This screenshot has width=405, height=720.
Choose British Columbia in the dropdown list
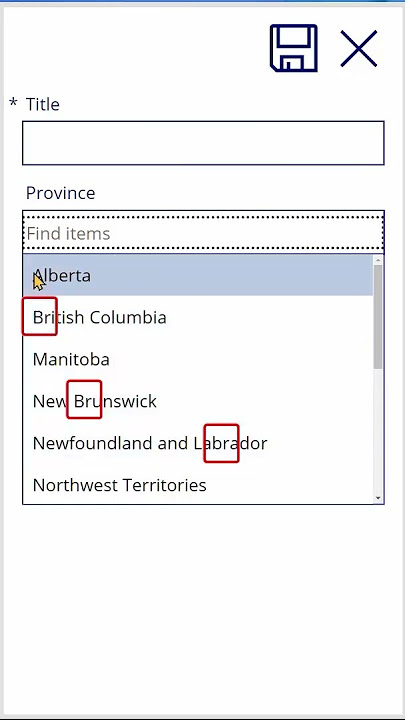point(198,317)
